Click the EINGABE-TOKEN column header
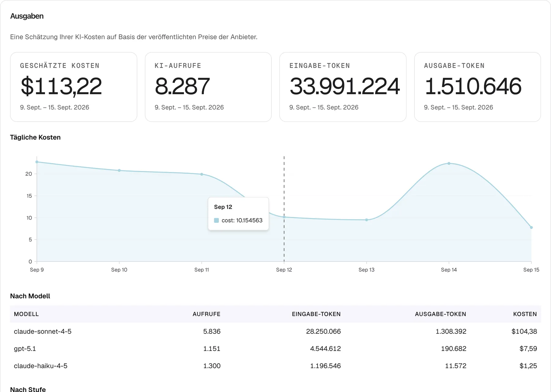The width and height of the screenshot is (551, 392). coord(316,314)
